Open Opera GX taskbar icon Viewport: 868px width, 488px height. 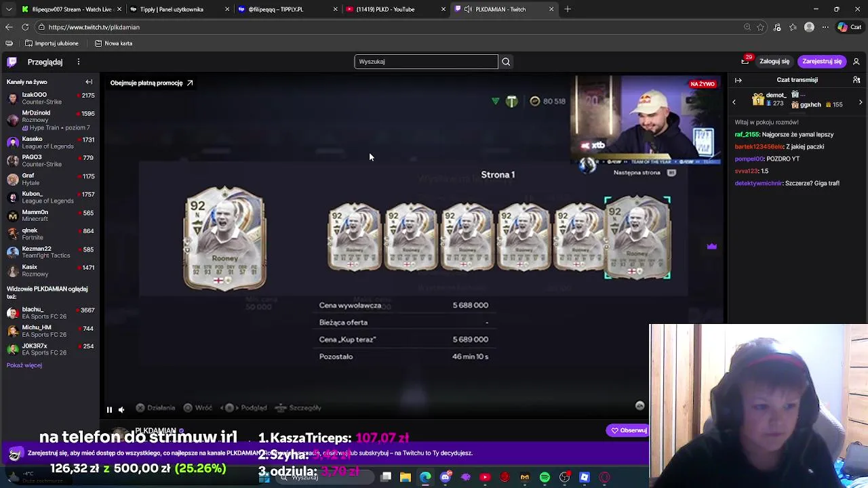604,478
